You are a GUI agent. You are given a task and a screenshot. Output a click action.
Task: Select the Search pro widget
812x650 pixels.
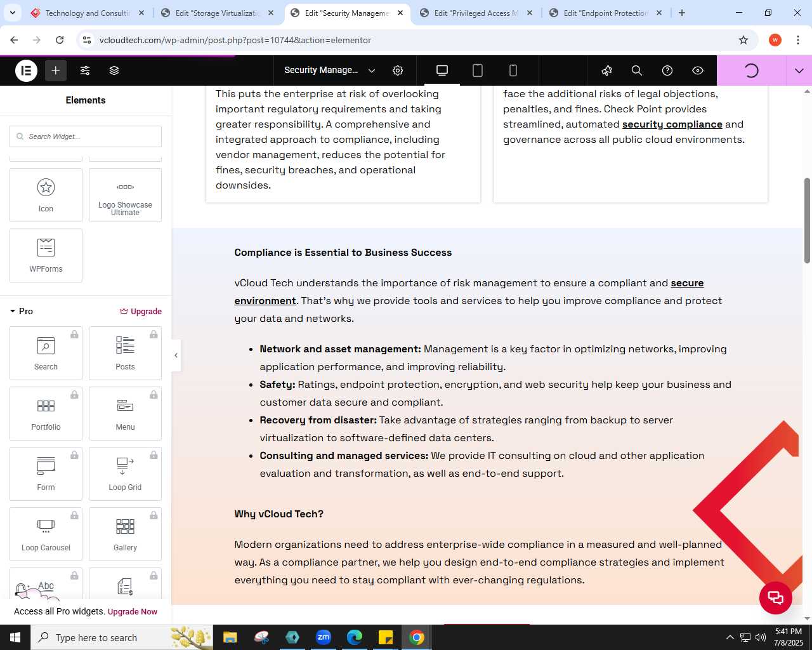(x=46, y=353)
